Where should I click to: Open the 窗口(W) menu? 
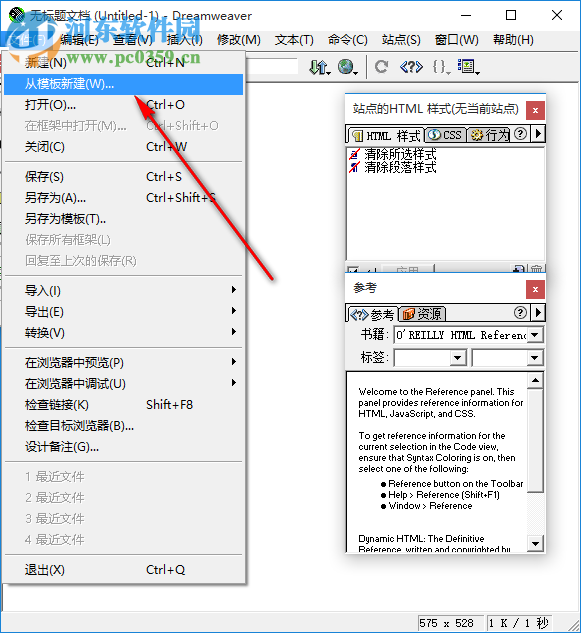456,40
